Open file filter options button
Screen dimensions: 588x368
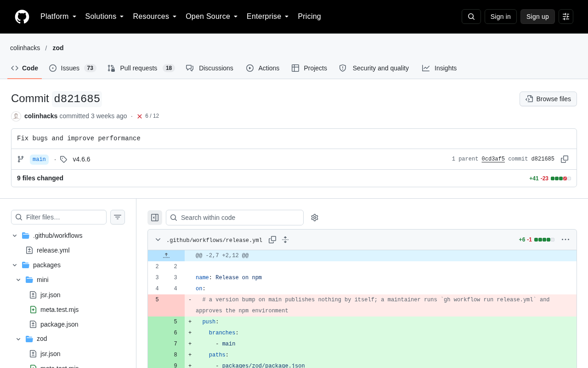point(118,217)
